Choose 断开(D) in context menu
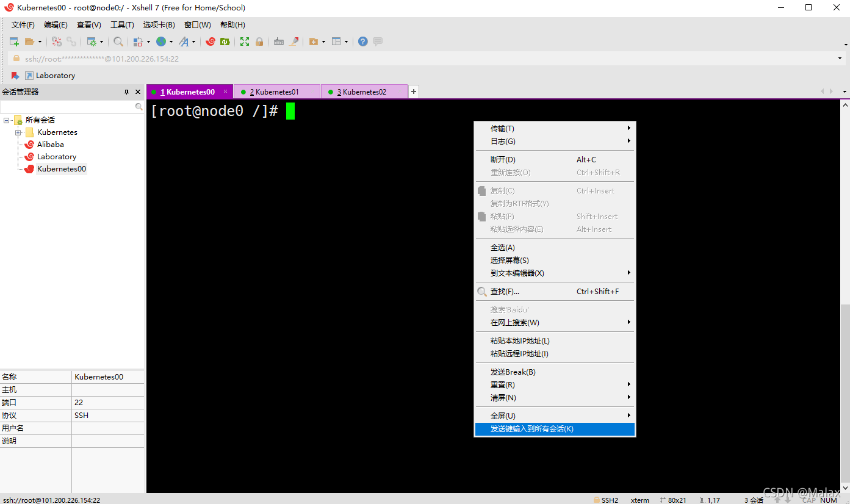This screenshot has width=850, height=504. (555, 160)
